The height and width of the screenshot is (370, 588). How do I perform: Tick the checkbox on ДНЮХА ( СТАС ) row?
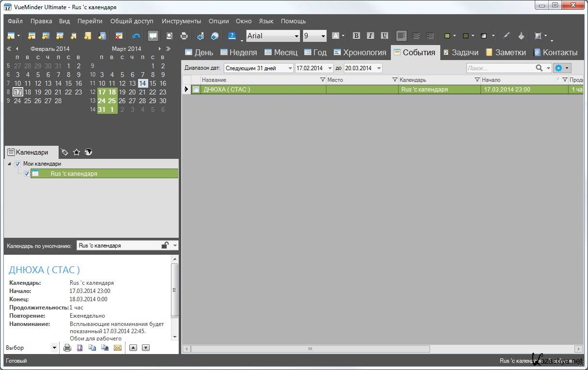[x=196, y=90]
